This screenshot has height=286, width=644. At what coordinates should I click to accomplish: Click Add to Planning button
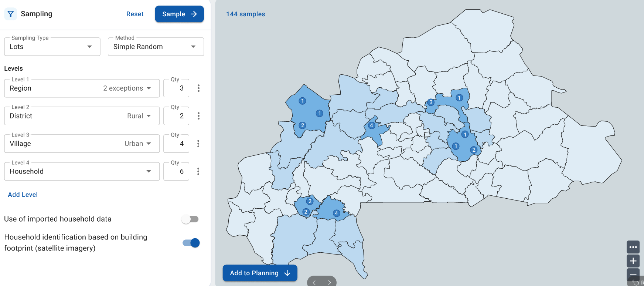[260, 273]
